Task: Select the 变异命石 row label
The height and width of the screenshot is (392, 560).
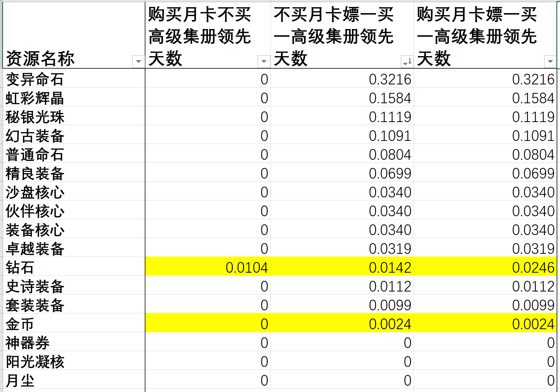Action: 74,78
